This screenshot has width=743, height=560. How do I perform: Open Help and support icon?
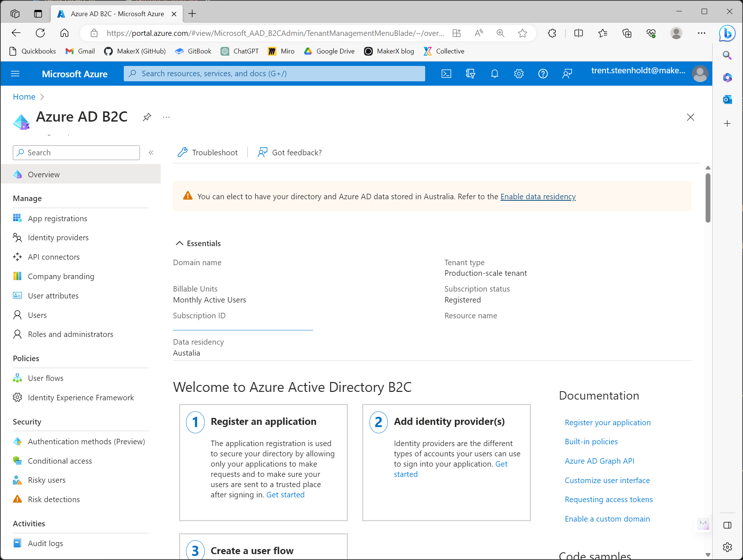pyautogui.click(x=543, y=74)
